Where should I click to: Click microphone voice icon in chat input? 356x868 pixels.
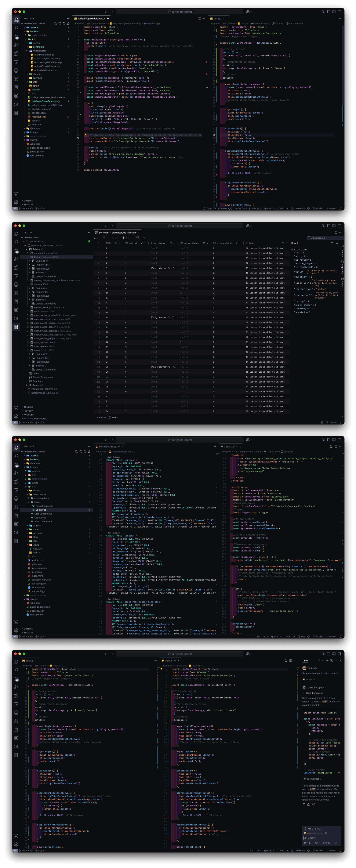[310, 843]
